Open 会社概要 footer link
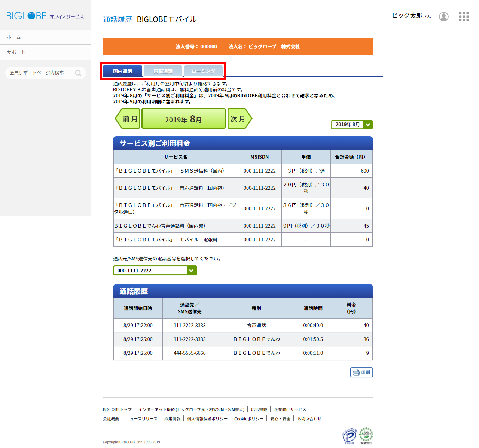Image resolution: width=479 pixels, height=448 pixels. [111, 419]
